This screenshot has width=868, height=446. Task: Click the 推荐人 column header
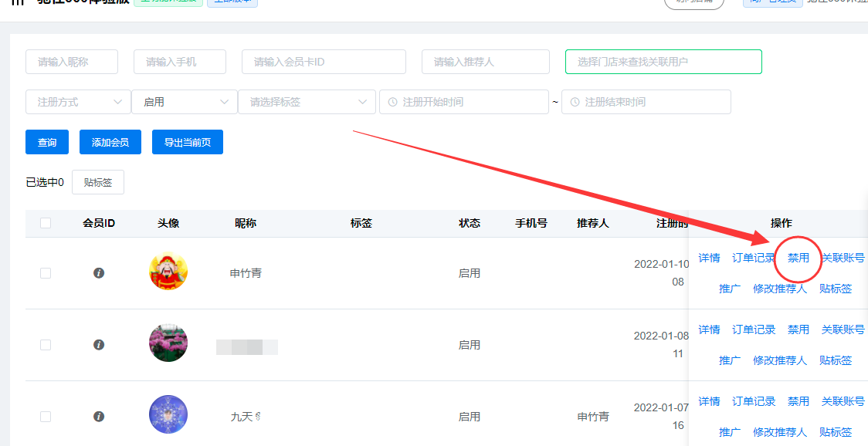pyautogui.click(x=592, y=223)
